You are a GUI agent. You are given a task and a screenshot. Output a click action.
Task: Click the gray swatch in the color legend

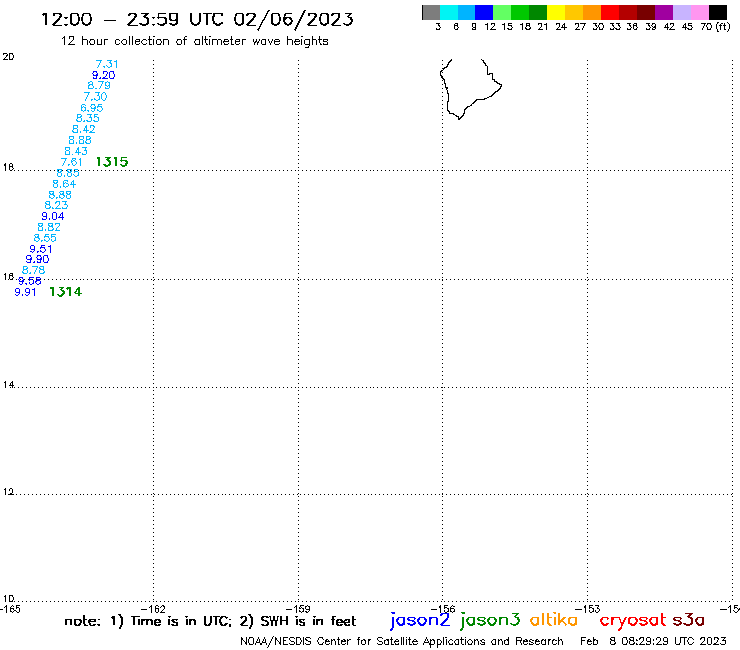pos(431,12)
